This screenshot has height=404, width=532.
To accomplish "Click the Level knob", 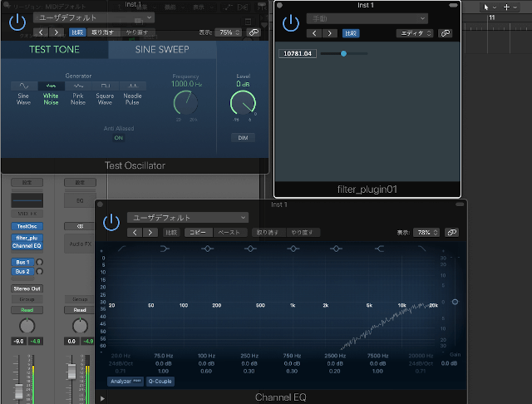I will coord(243,103).
